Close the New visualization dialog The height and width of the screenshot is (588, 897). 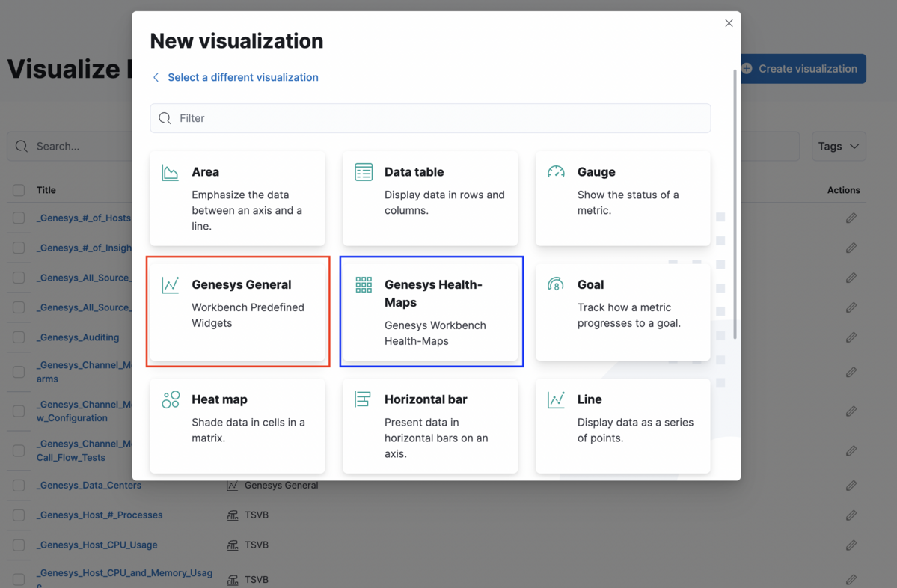729,23
